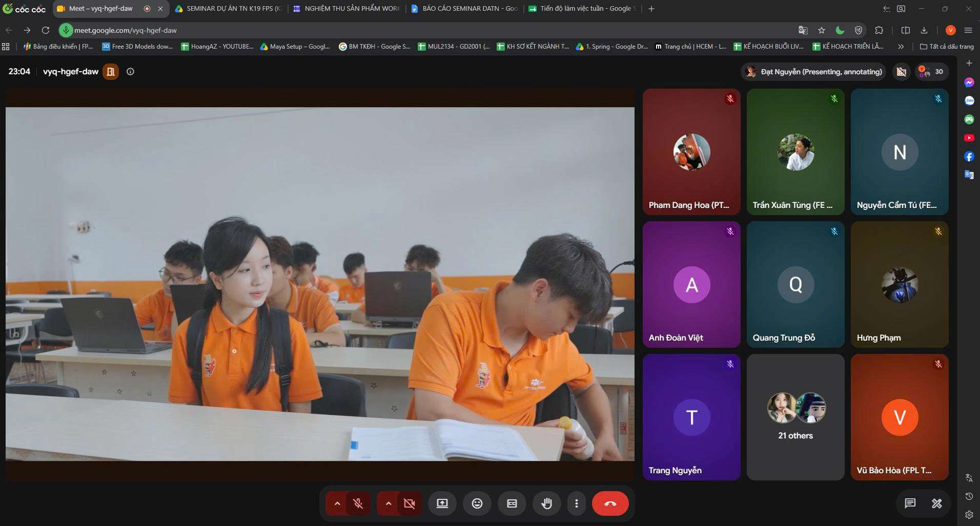980x526 pixels.
Task: Show meeting details info icon
Action: click(x=130, y=72)
